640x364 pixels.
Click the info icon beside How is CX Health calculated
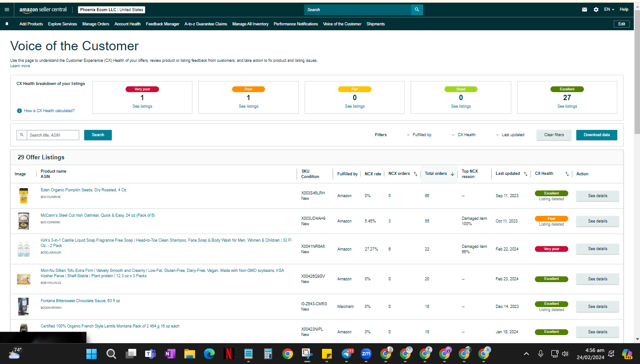tap(20, 110)
